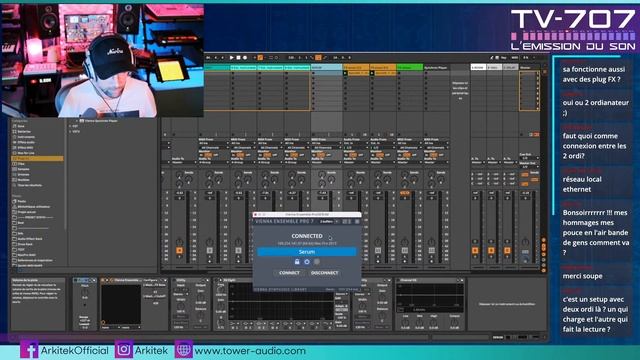Select the Serum instance in Vienna Ensemble window
This screenshot has height=360, width=640.
[x=307, y=252]
